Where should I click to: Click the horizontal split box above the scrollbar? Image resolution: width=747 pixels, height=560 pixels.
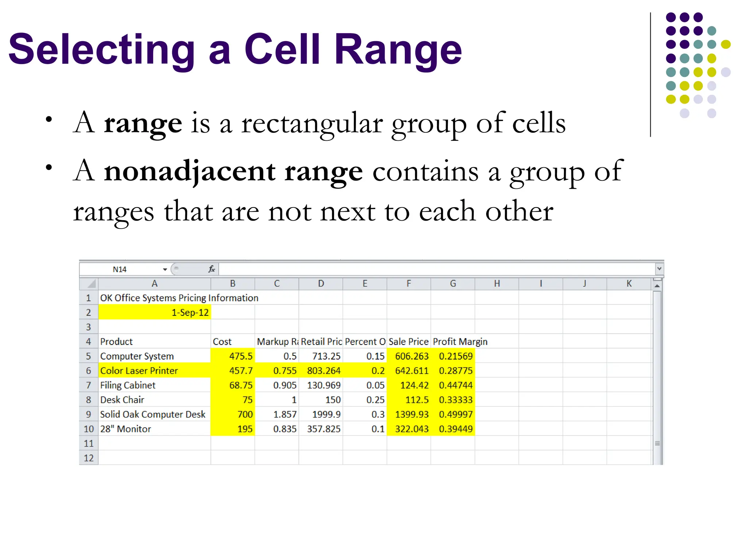(657, 280)
